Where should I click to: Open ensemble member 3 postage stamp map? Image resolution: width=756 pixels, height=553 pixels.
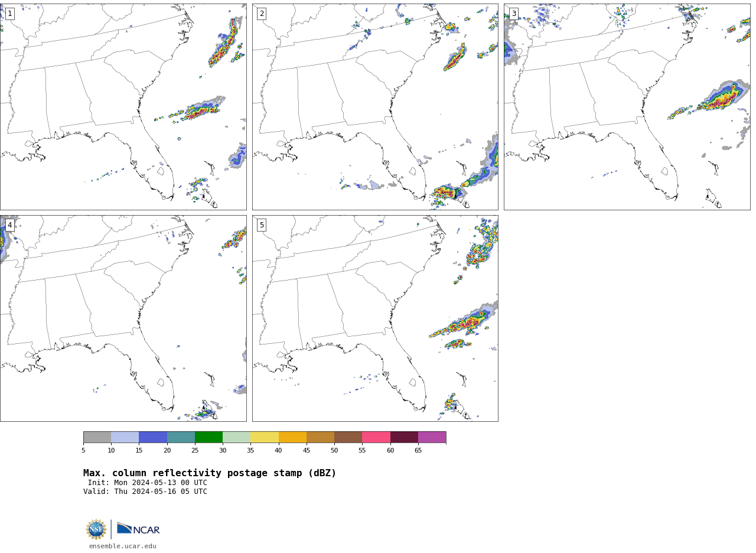(627, 107)
